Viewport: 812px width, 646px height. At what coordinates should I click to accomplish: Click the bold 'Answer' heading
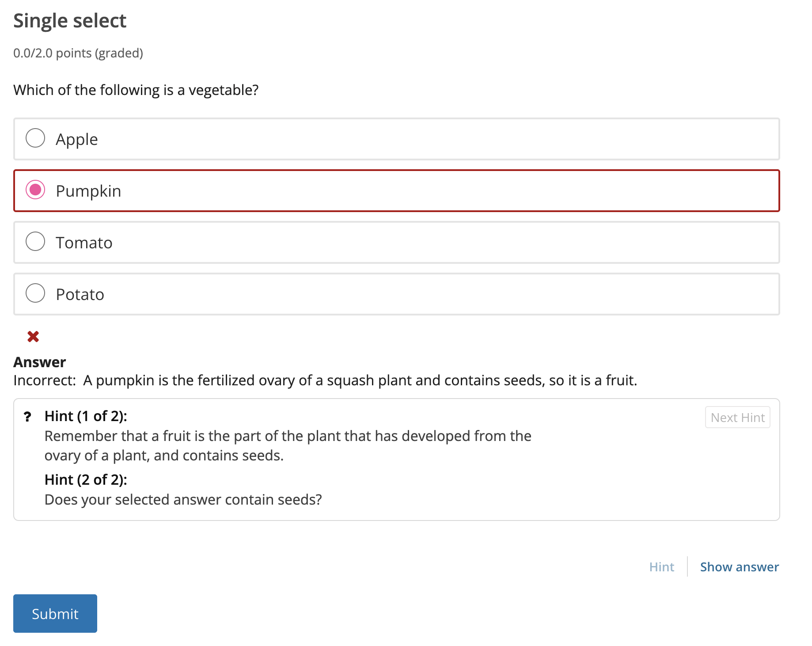(x=40, y=362)
